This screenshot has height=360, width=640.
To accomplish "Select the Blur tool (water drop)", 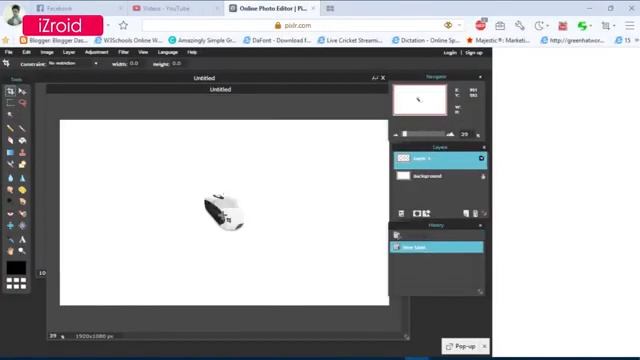I will 10,178.
